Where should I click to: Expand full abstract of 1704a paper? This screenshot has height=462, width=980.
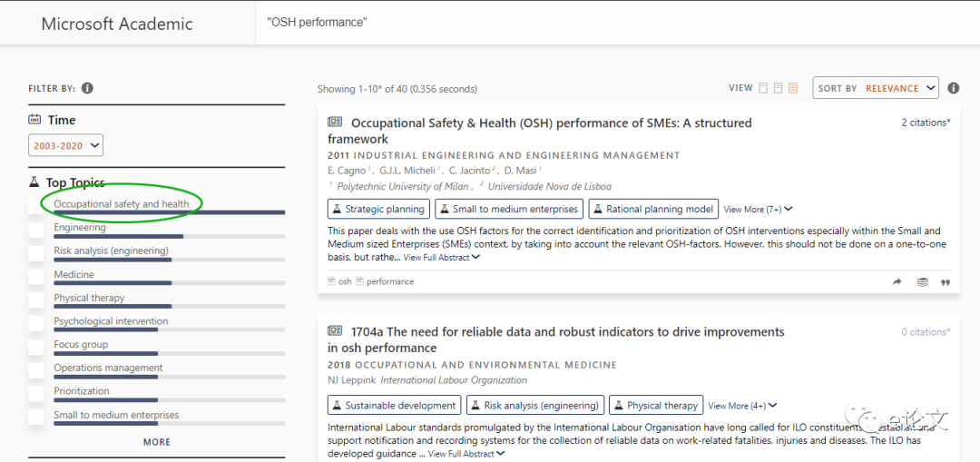point(466,454)
